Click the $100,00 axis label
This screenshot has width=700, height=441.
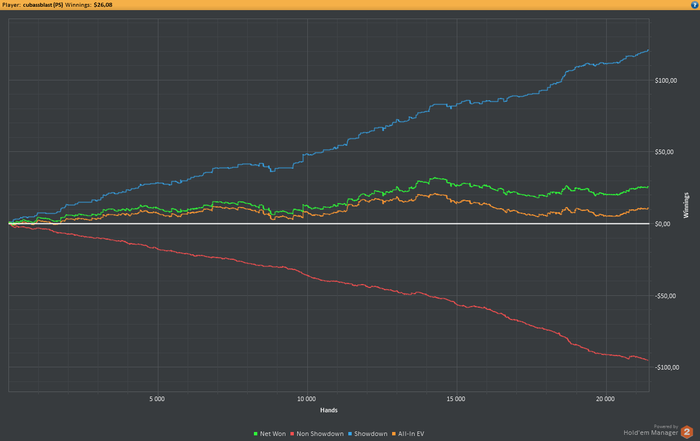[666, 81]
